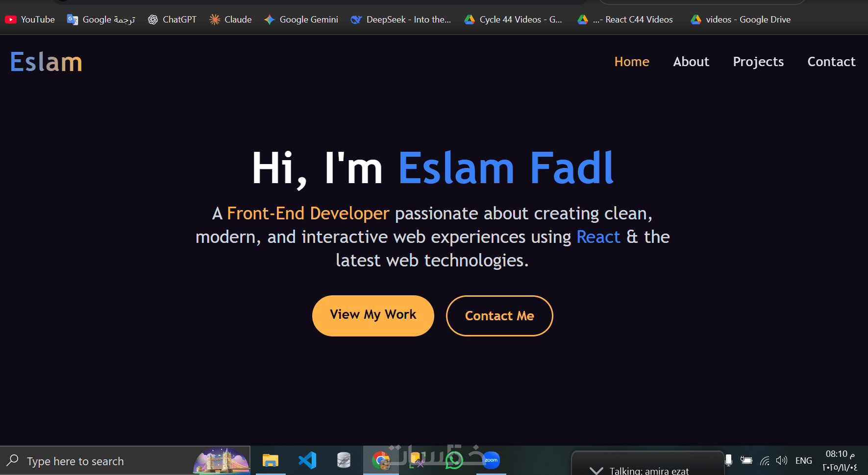Open File Explorer from the taskbar
868x475 pixels.
point(271,460)
